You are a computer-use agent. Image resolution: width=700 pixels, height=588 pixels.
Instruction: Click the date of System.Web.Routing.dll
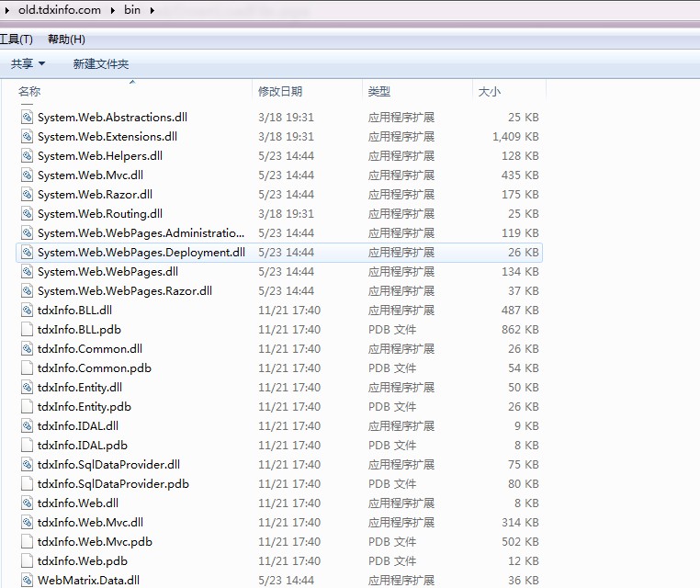[x=286, y=213]
